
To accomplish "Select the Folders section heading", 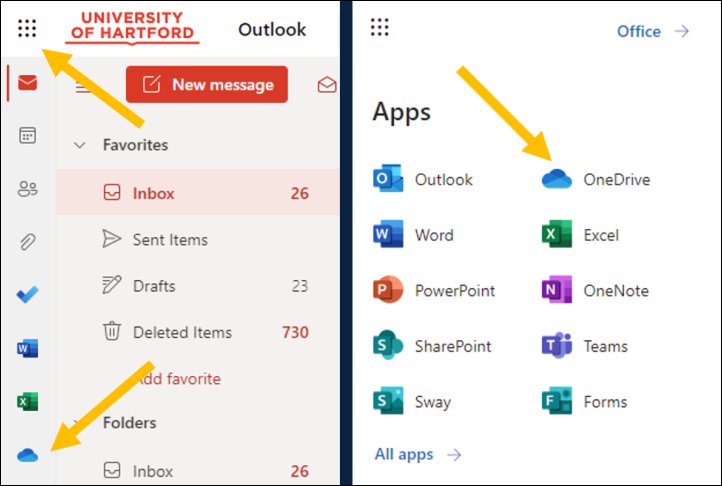I will (x=129, y=422).
